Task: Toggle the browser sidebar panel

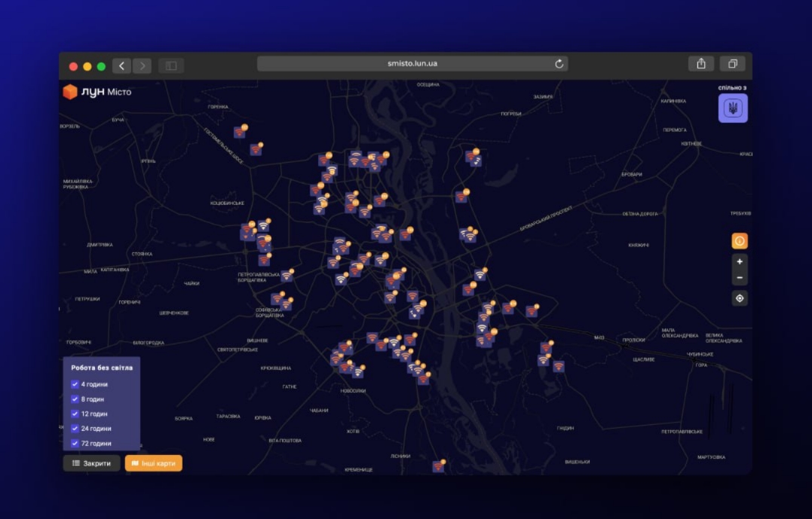Action: [x=171, y=66]
